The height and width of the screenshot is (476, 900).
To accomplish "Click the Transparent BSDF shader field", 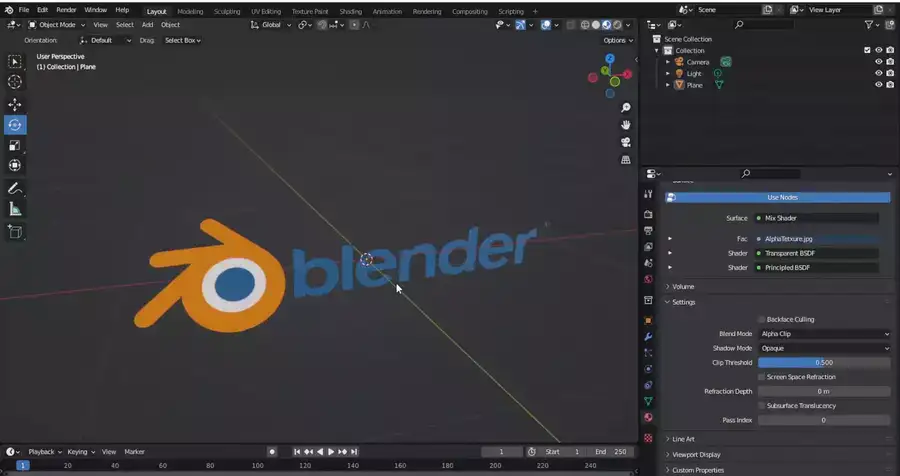I will (x=816, y=253).
